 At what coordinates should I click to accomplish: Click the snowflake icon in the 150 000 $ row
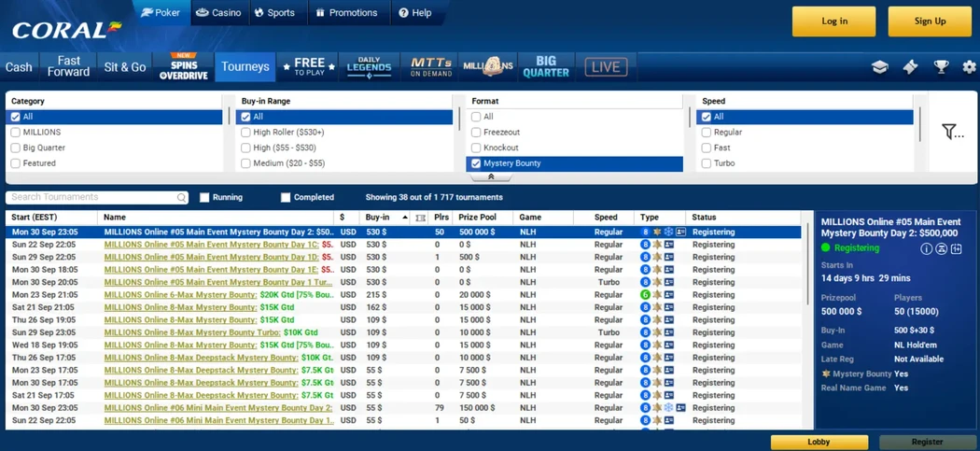pos(668,408)
